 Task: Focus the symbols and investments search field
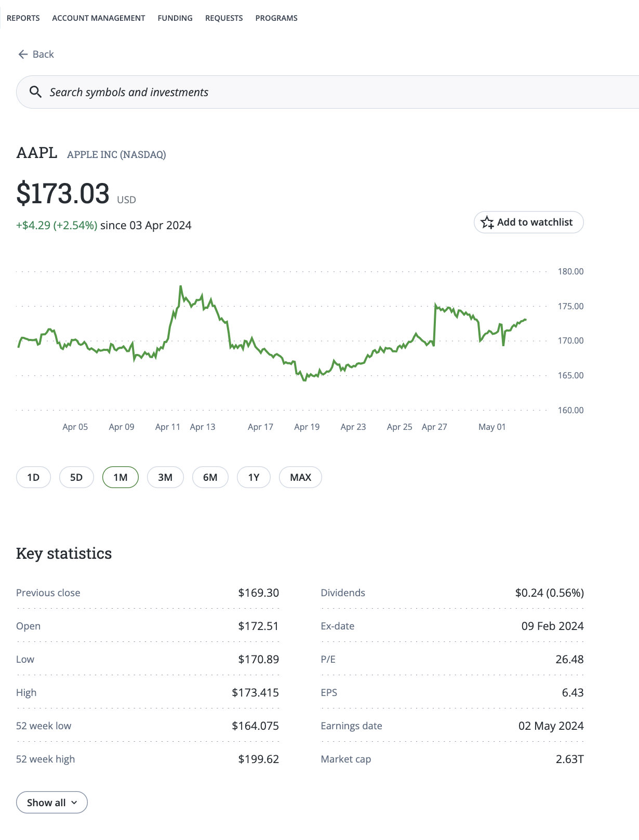pos(312,92)
